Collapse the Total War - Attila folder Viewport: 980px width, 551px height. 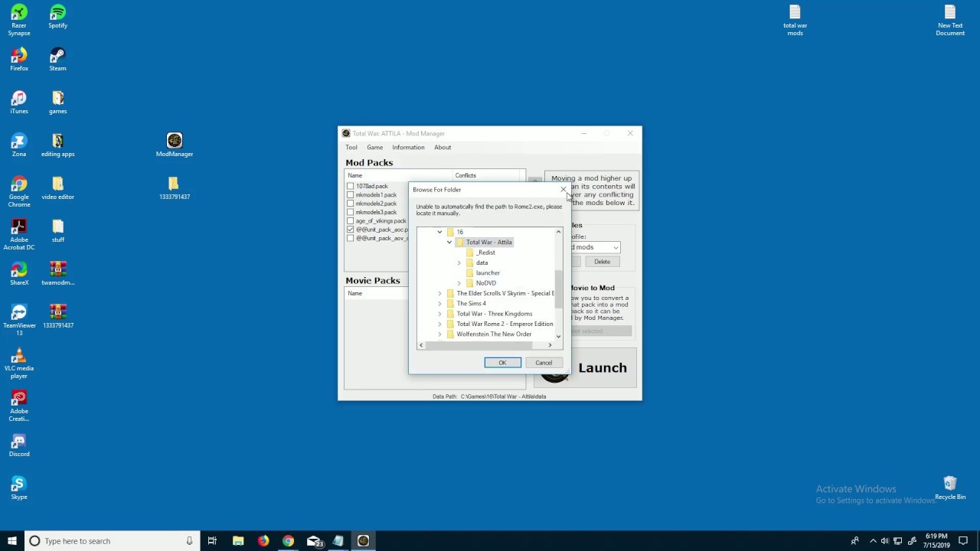coord(449,242)
